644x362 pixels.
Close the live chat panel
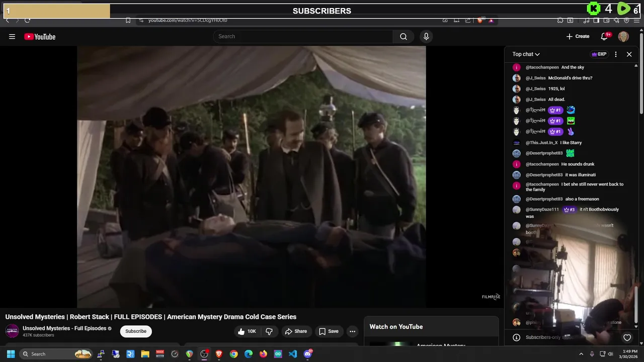click(629, 54)
